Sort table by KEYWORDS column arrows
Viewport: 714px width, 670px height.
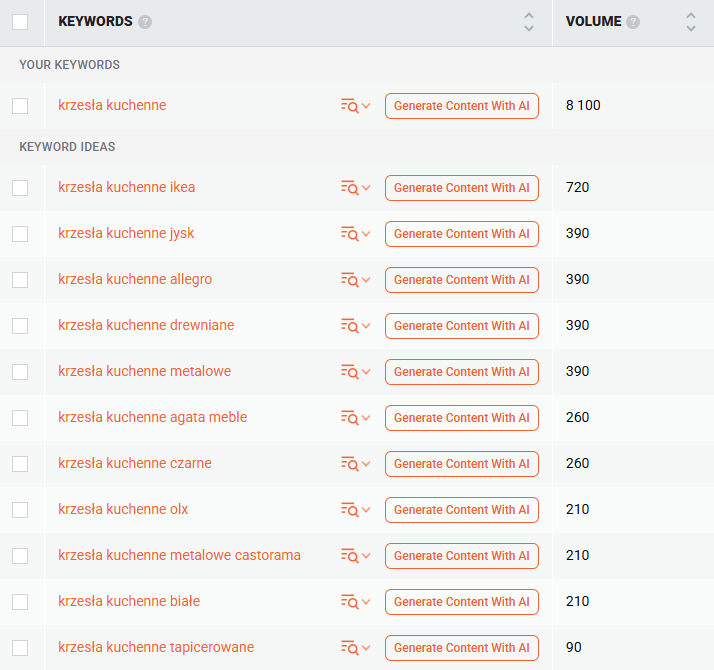tap(529, 22)
